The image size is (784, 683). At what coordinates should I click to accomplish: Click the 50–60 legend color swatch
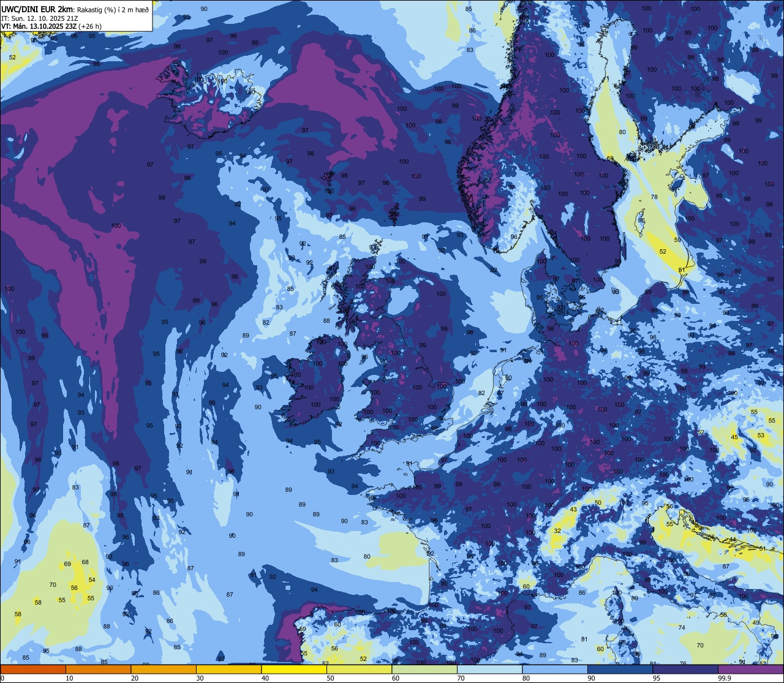click(359, 670)
